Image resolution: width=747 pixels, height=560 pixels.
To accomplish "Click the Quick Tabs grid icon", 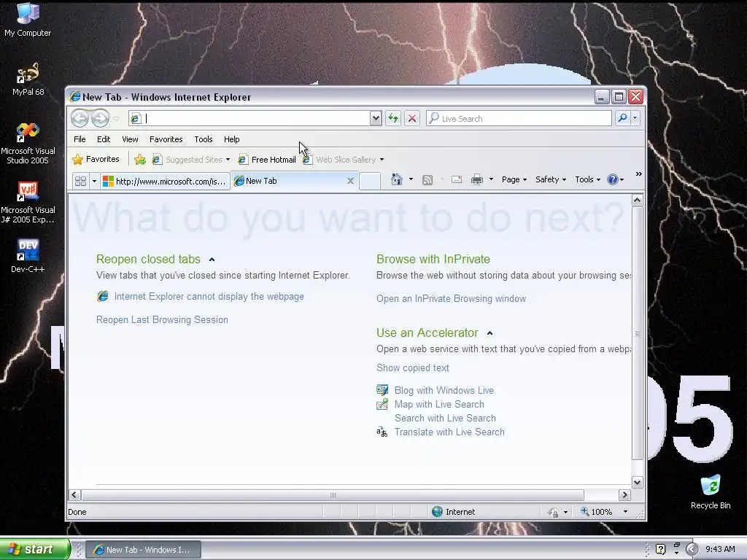I will click(80, 181).
